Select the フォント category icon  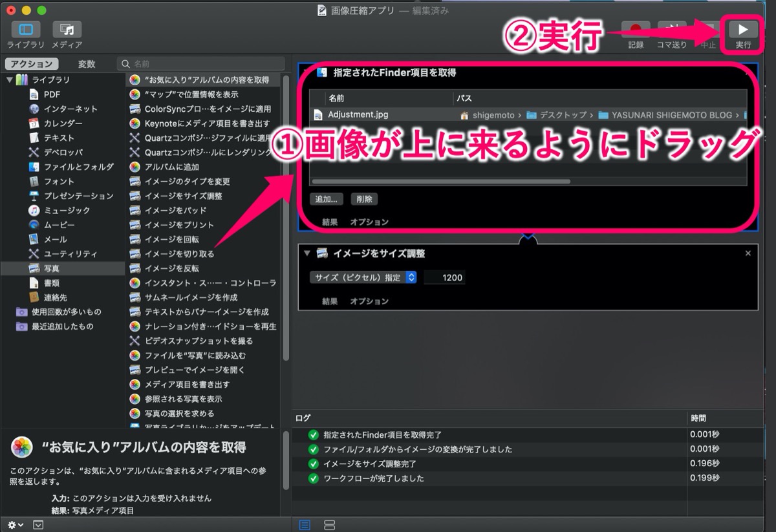(34, 181)
